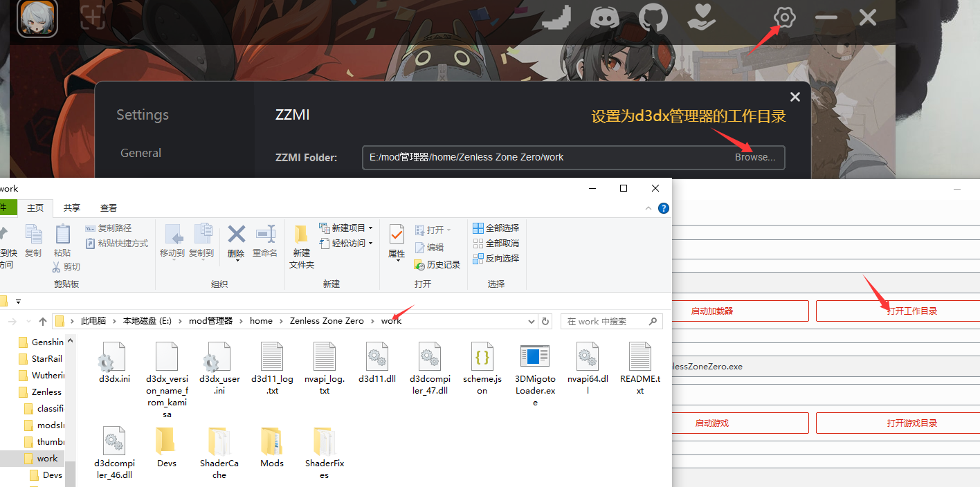Expand the 轻松访问 dropdown
This screenshot has height=487, width=980.
point(370,243)
